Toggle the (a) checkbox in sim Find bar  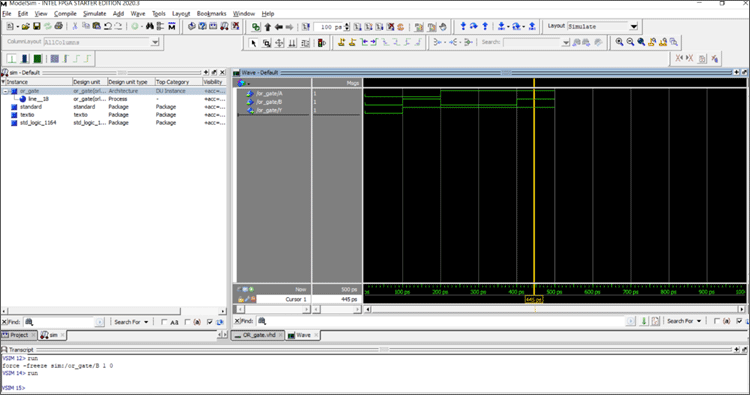click(188, 322)
